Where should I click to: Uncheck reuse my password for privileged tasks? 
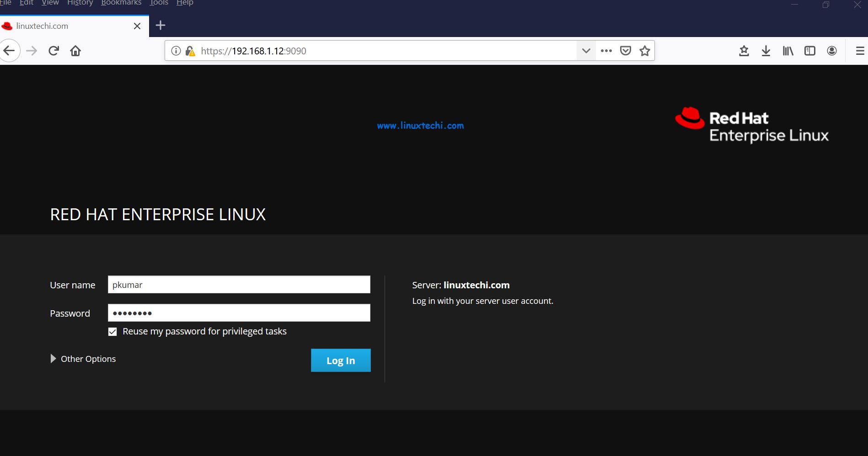point(113,331)
